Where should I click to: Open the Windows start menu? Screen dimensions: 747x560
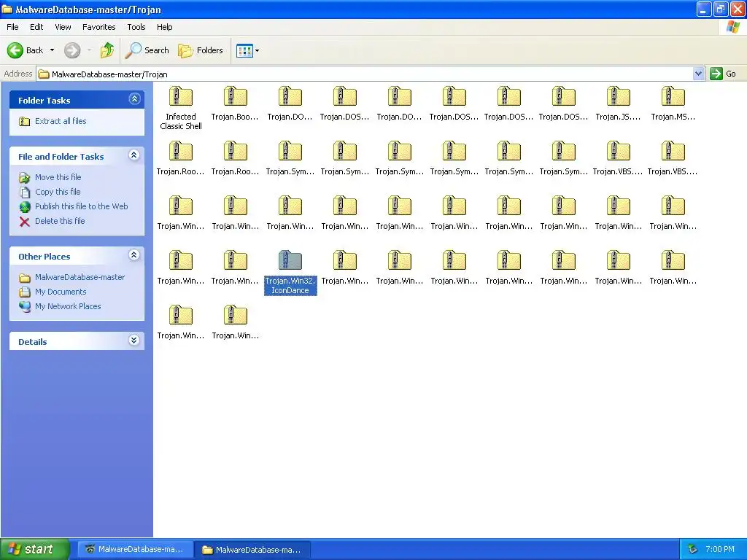click(35, 549)
